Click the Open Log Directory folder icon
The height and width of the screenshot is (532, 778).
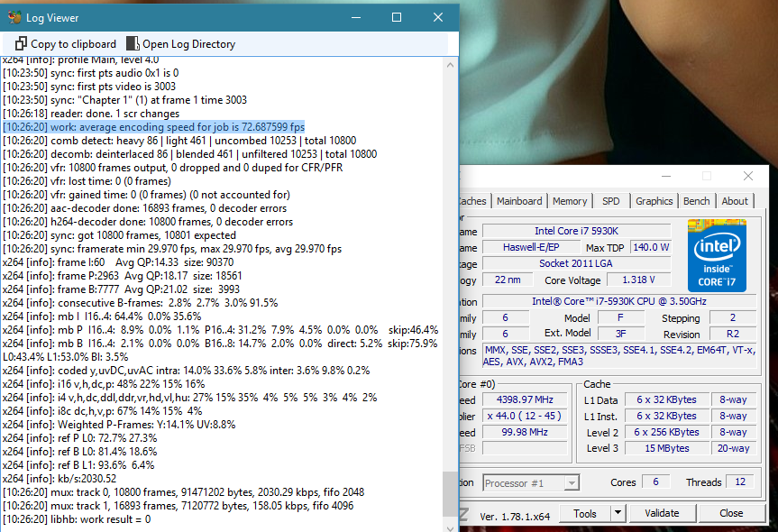click(x=133, y=43)
